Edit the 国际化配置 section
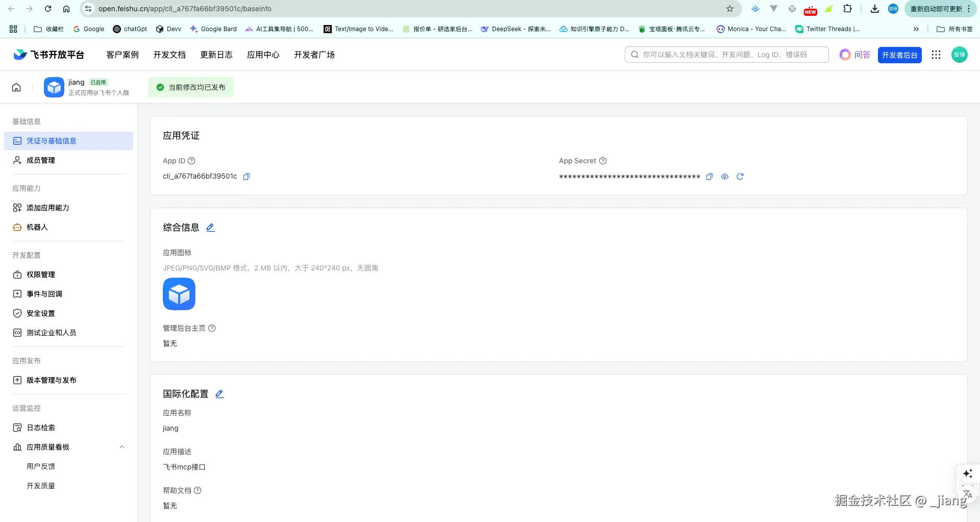The height and width of the screenshot is (522, 980). point(219,393)
